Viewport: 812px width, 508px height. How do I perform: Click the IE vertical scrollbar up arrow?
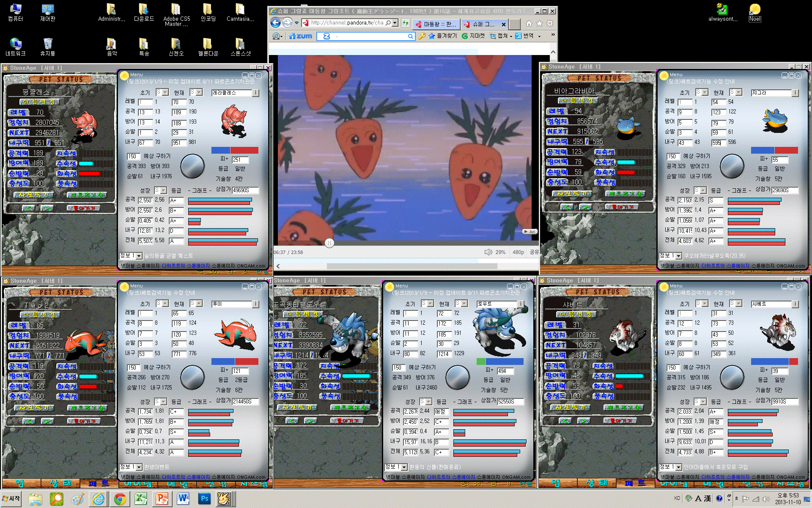click(x=553, y=52)
